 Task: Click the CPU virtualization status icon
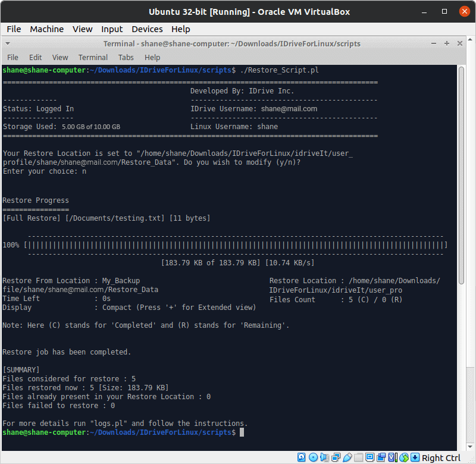(393, 457)
